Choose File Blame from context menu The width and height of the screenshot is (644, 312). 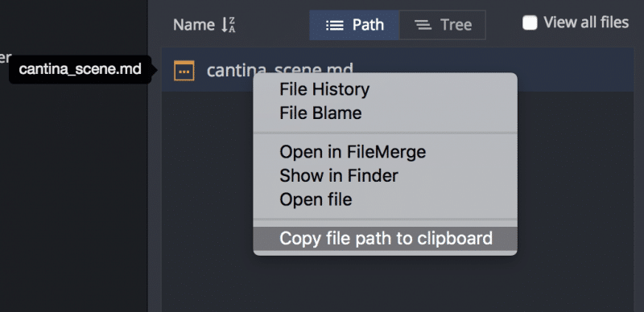(320, 113)
